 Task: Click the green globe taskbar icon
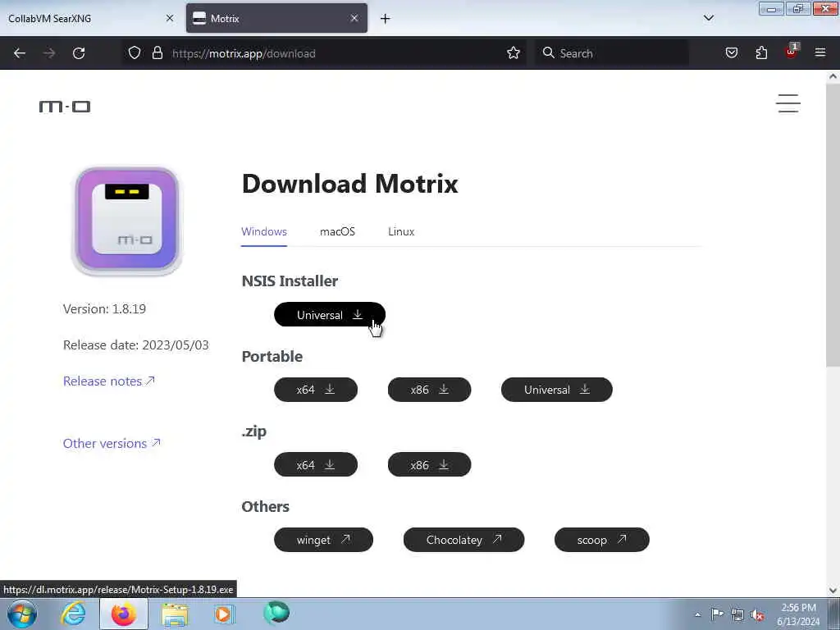click(x=276, y=613)
